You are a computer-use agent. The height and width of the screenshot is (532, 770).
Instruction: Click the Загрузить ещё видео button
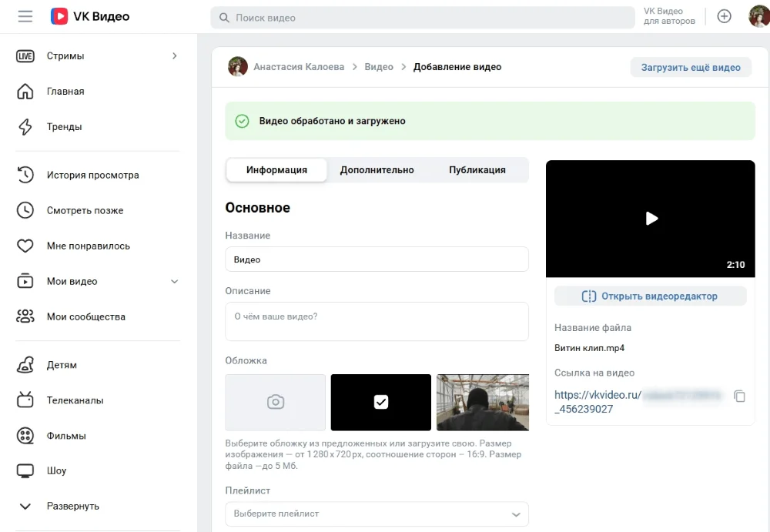691,68
